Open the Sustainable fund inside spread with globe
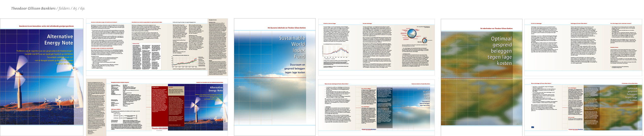Viewport: 644px width, 136px height. (376, 47)
